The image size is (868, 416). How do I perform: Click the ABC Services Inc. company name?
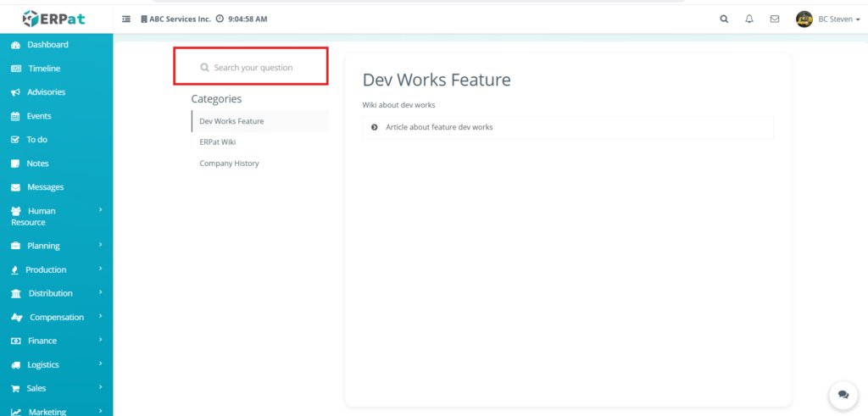click(180, 19)
